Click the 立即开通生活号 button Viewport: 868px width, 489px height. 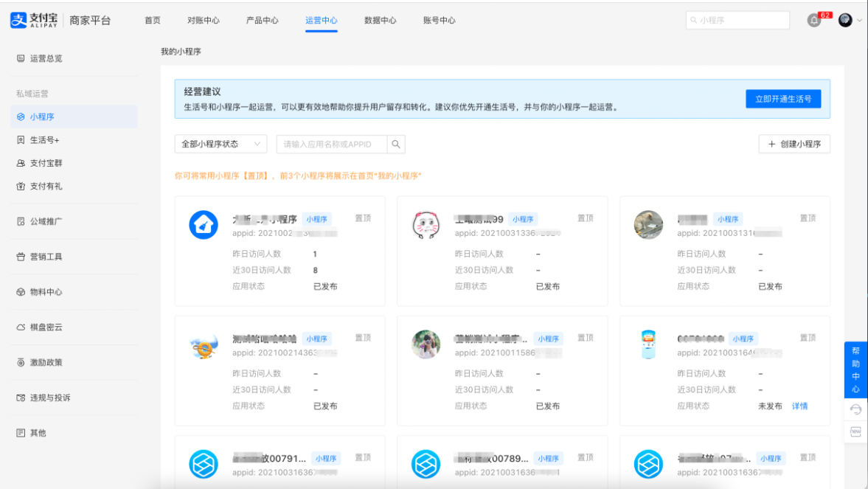(783, 99)
